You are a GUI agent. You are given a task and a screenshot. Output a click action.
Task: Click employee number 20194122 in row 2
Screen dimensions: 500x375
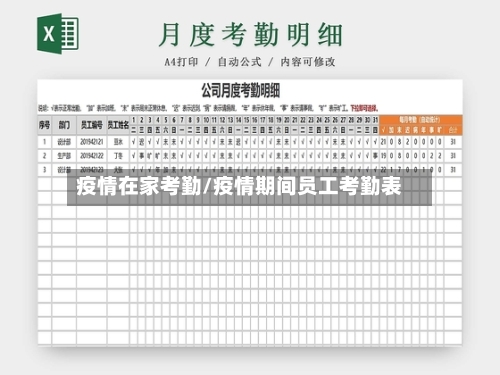tap(92, 156)
